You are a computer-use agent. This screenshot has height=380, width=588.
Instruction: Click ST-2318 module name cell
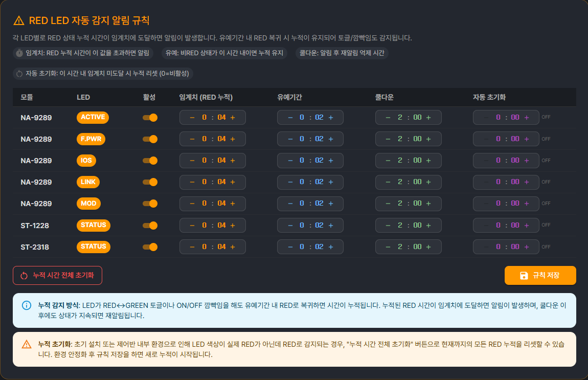click(x=35, y=247)
